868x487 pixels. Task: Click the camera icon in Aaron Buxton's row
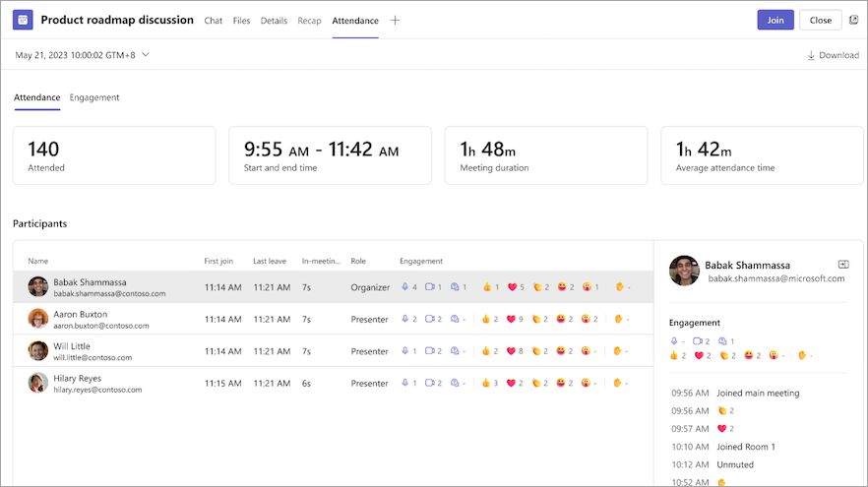click(x=429, y=319)
